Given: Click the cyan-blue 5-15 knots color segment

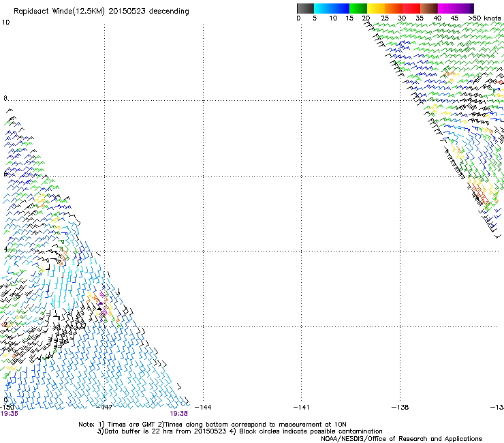Looking at the screenshot, I should (332, 8).
